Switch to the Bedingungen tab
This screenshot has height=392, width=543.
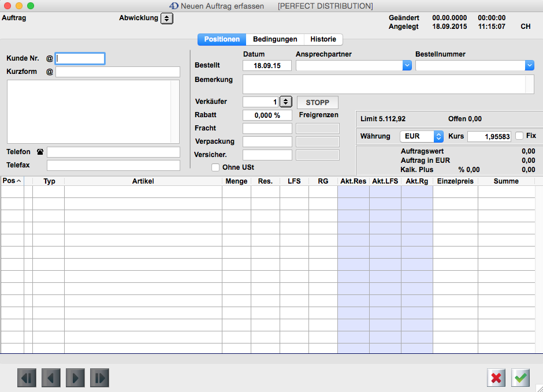pos(275,39)
